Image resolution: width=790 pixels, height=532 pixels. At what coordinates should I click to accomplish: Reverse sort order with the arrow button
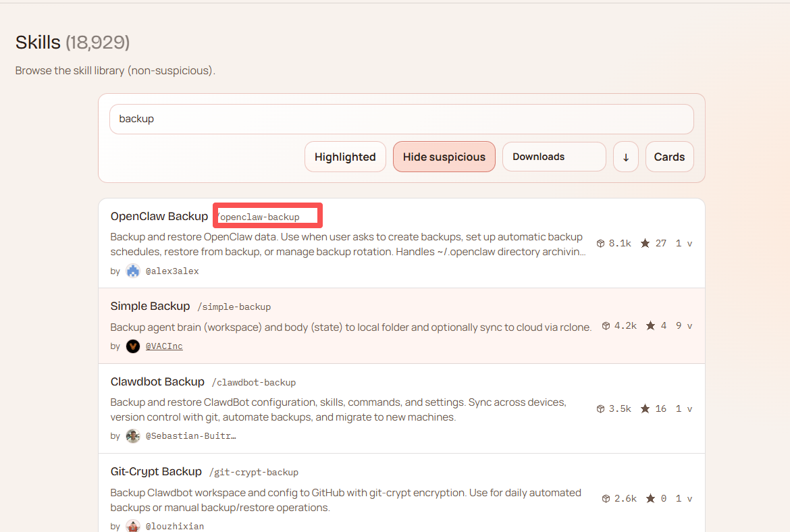click(x=625, y=157)
